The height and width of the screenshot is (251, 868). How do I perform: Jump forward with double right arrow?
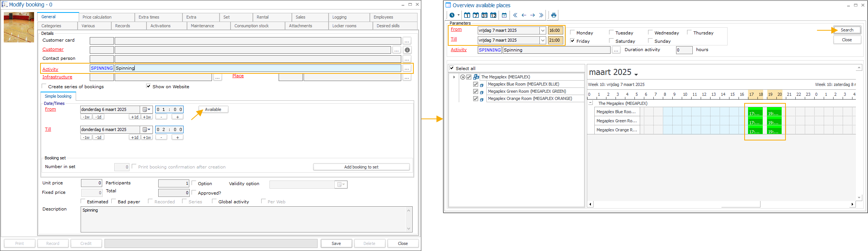541,15
